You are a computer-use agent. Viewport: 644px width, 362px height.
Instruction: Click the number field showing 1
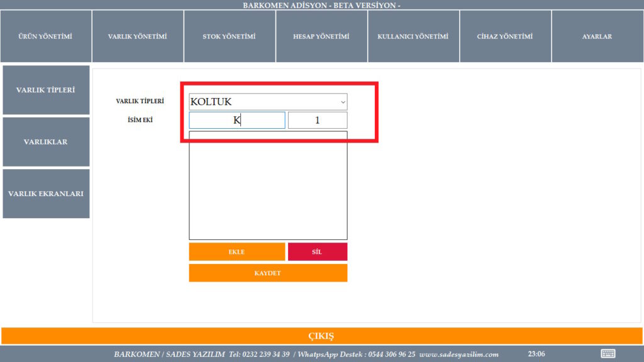(x=318, y=120)
